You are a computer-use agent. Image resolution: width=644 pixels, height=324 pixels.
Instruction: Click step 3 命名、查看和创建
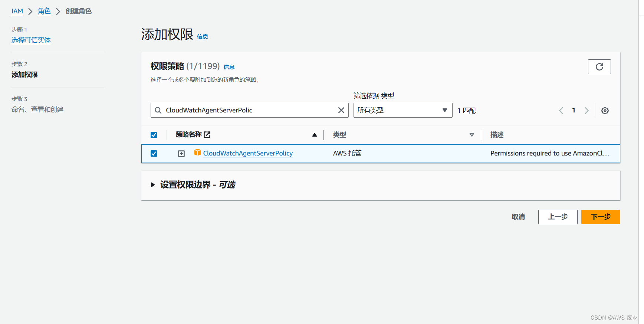pyautogui.click(x=37, y=109)
